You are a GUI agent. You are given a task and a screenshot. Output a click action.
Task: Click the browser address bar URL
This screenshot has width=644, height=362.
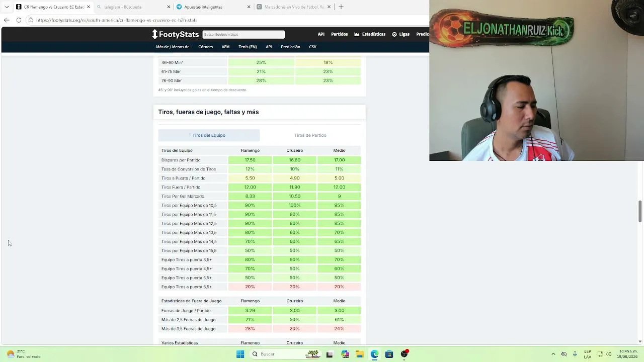point(117,20)
